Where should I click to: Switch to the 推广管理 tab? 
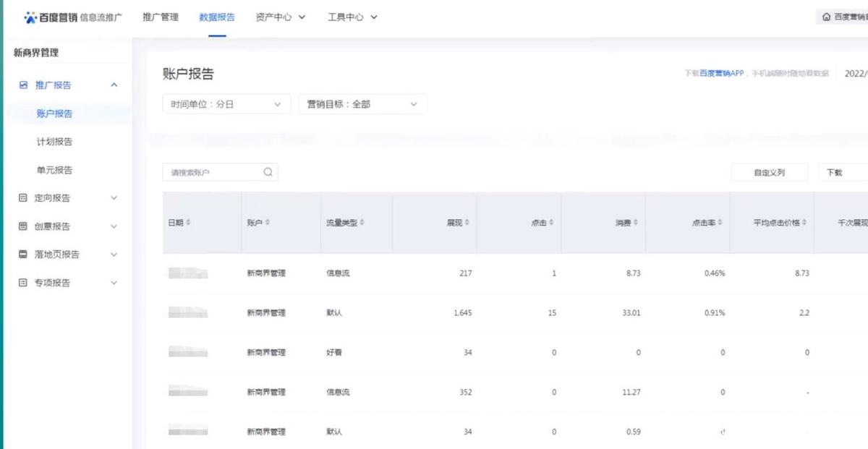[161, 17]
